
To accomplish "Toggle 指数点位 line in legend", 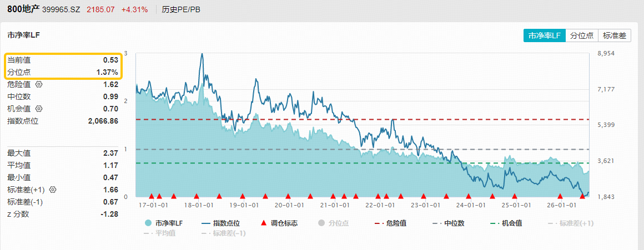I will coord(221,223).
